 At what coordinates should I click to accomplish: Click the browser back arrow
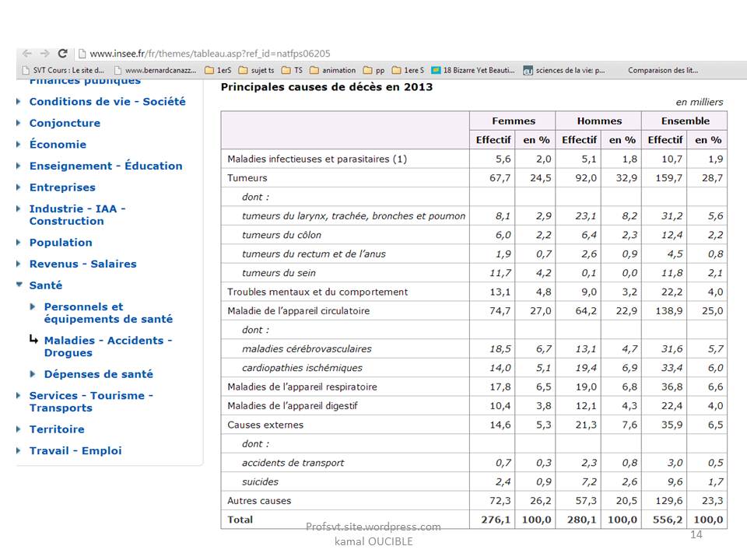(27, 54)
